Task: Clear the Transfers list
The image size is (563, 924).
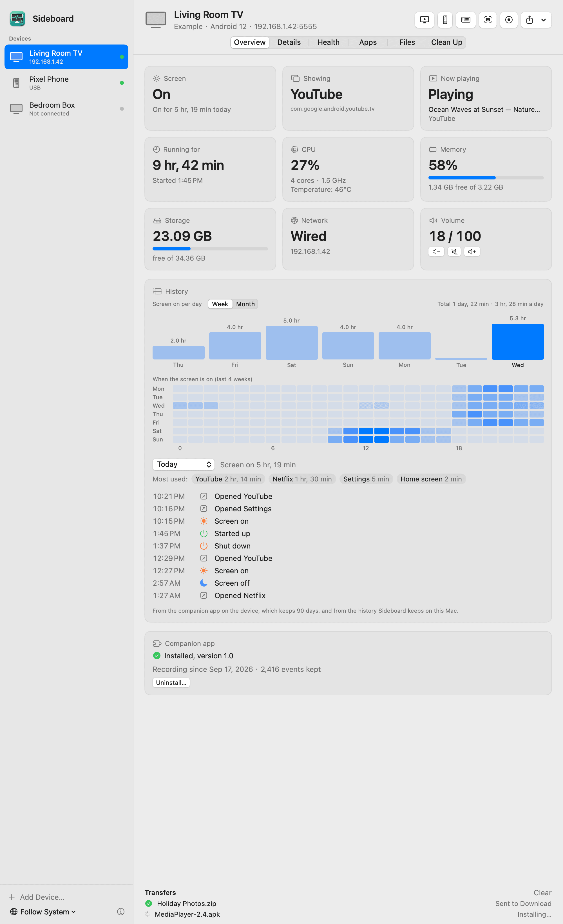Action: 542,892
